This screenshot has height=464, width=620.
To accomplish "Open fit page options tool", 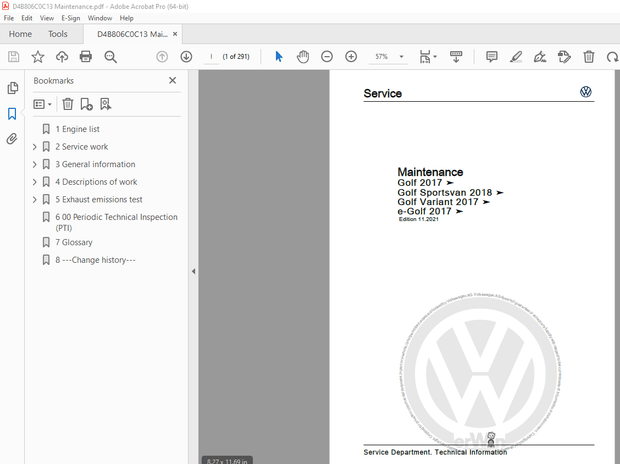I will tap(428, 57).
